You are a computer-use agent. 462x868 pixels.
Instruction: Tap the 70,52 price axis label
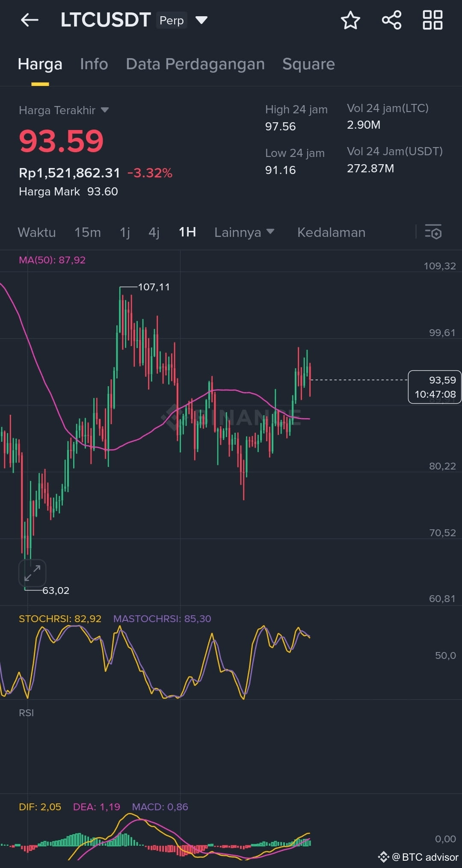coord(442,533)
